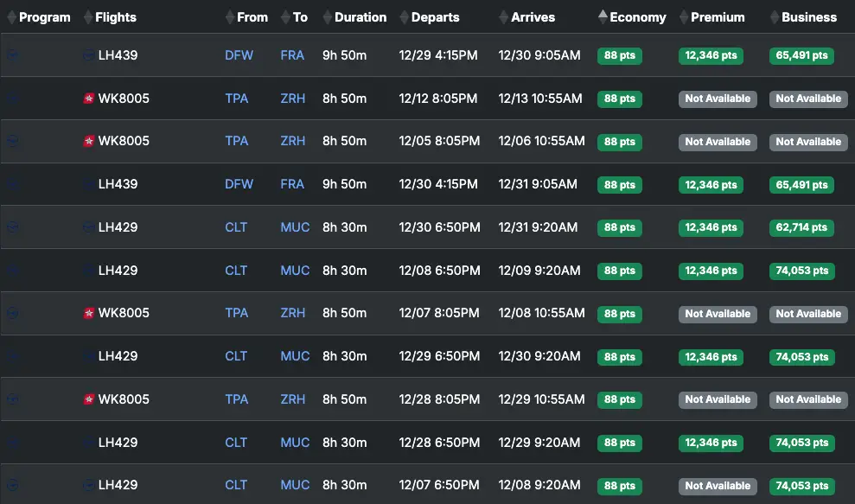
Task: Click the sort arrows next to Premium
Action: point(684,17)
